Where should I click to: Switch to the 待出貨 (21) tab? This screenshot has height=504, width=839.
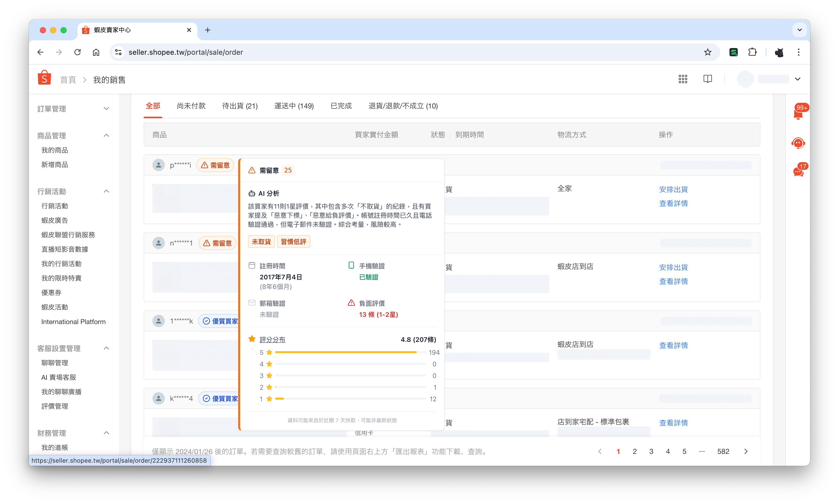click(240, 106)
